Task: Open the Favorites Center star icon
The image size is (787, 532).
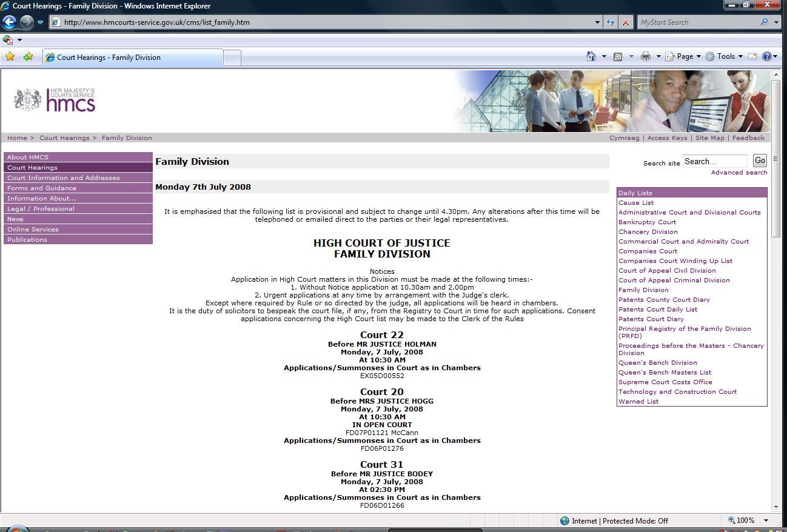Action: tap(10, 57)
